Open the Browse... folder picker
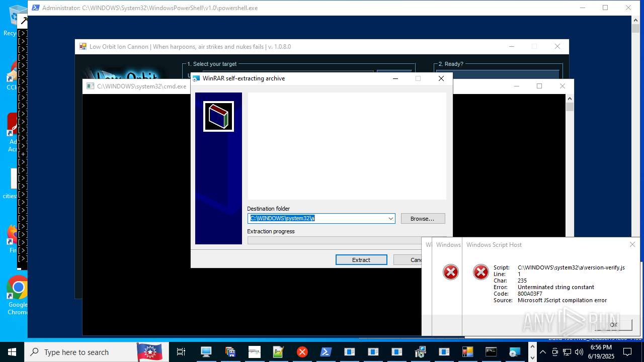This screenshot has height=362, width=644. point(423,219)
